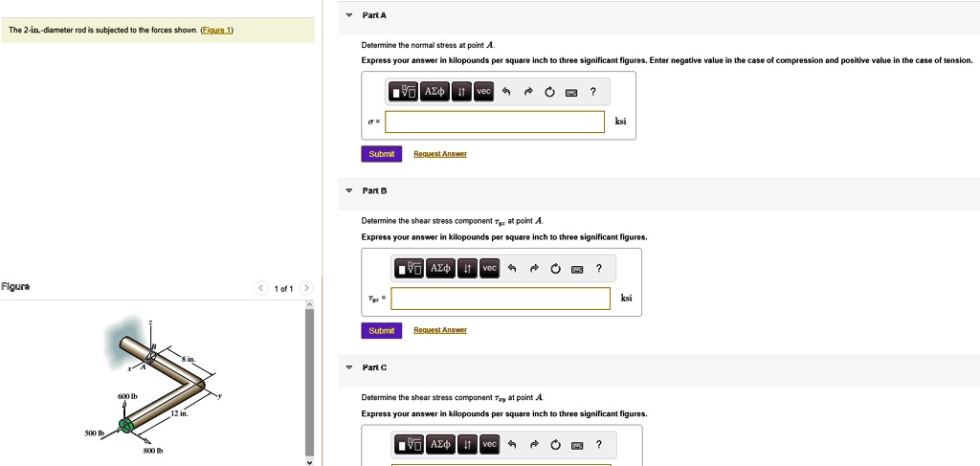Open Greek symbols palette in Part C

[x=440, y=445]
